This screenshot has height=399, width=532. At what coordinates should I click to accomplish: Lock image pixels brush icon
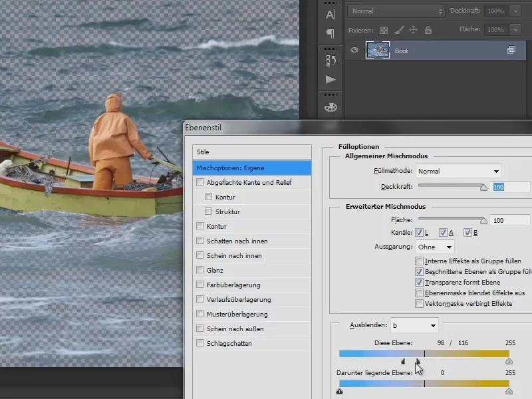[398, 30]
